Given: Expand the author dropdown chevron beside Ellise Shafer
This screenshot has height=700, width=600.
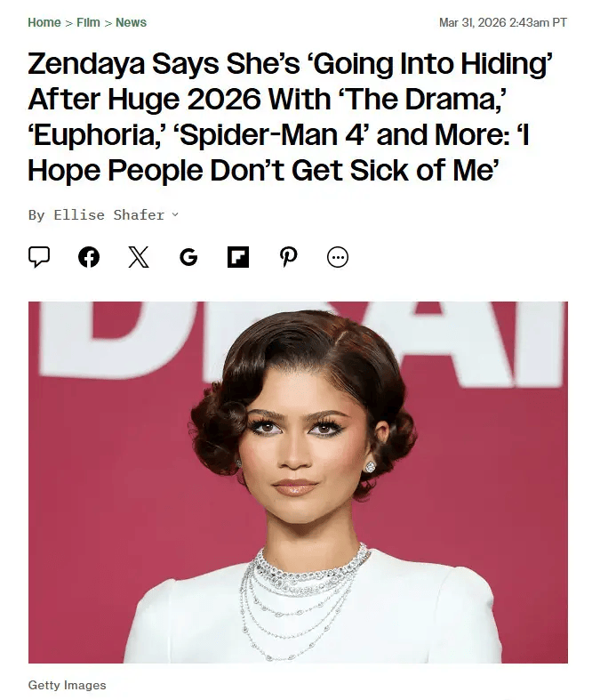Looking at the screenshot, I should click(x=175, y=215).
